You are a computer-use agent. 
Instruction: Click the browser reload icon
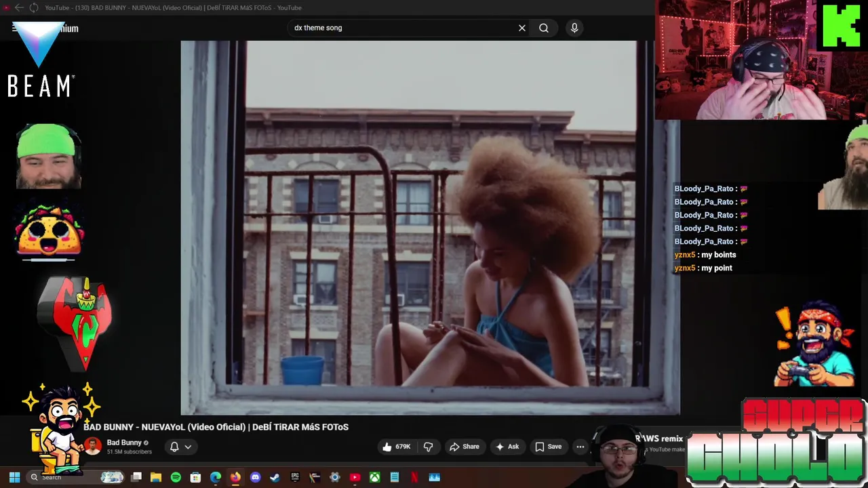[x=33, y=7]
